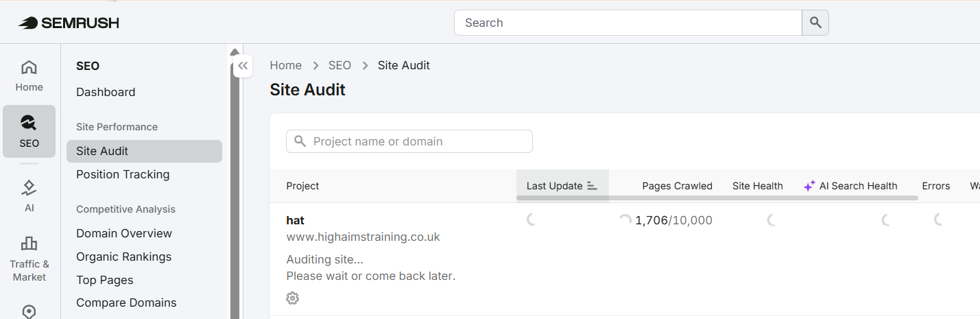Screen dimensions: 980x319
Task: Click the Auditing site... status text
Action: pos(325,259)
